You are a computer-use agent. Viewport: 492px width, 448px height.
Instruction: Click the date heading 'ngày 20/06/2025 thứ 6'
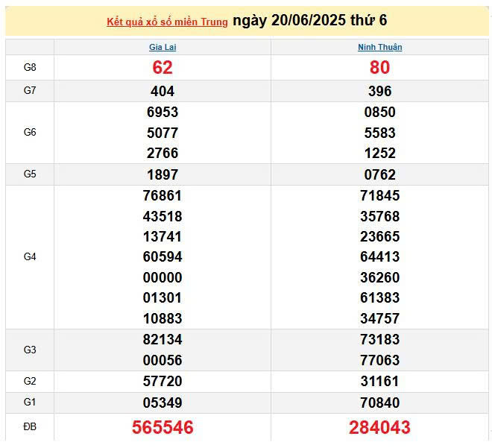[309, 20]
